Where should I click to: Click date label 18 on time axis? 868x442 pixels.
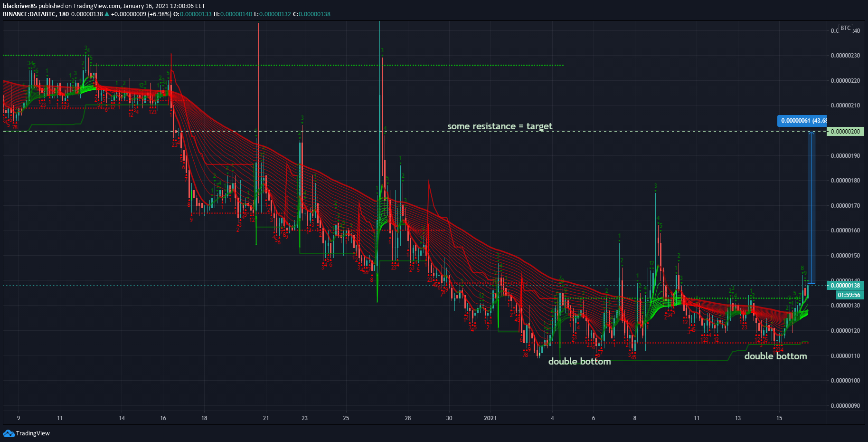click(x=204, y=418)
